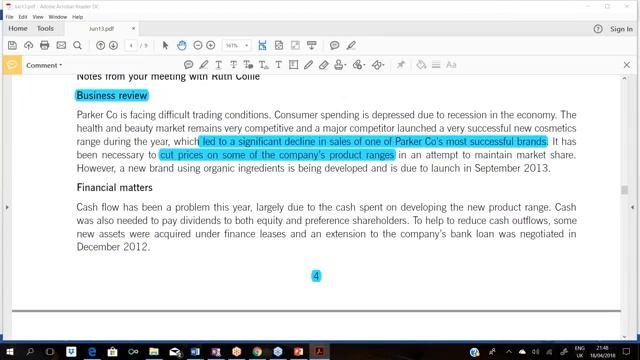
Task: Click the Sign In link
Action: point(621,29)
